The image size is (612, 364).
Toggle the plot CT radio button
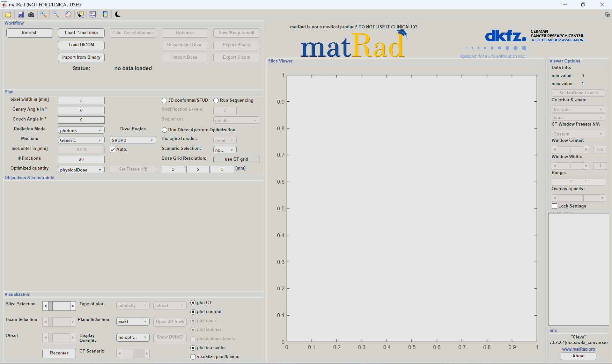(x=193, y=303)
